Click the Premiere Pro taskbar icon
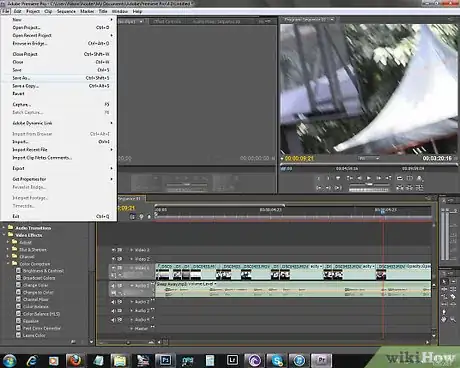460x368 pixels. click(x=321, y=360)
